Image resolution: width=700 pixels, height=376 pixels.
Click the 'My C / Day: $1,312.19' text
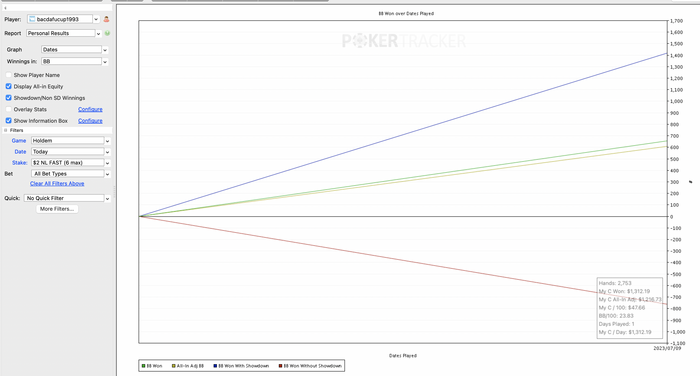pos(625,332)
